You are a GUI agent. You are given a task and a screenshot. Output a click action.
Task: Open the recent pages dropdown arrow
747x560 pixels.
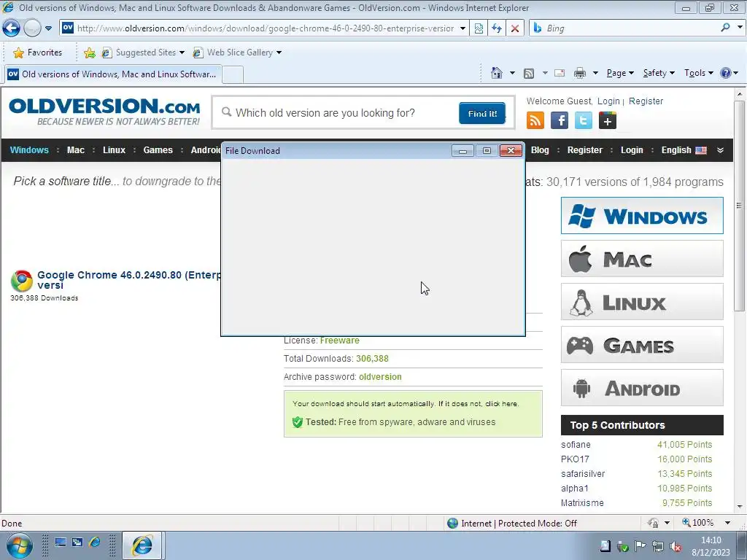point(48,28)
